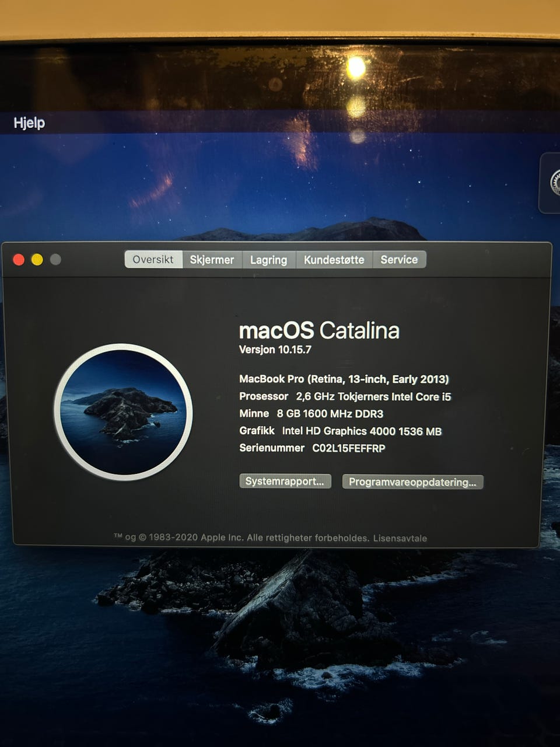Viewport: 560px width, 747px height.
Task: Close the window with the red button
Action: 19,260
